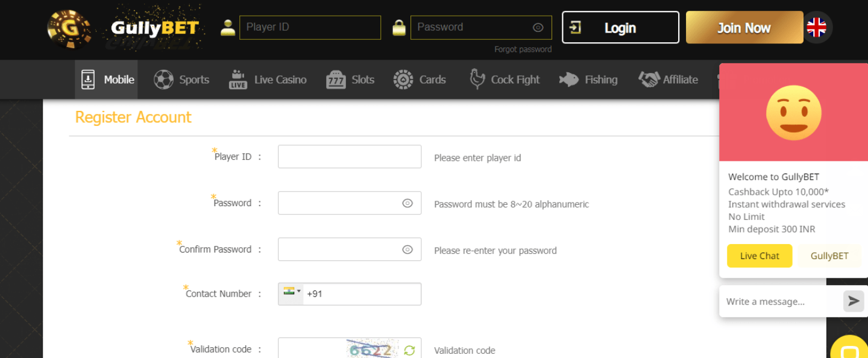Image resolution: width=868 pixels, height=358 pixels.
Task: Click the Confirm Password input
Action: point(350,250)
